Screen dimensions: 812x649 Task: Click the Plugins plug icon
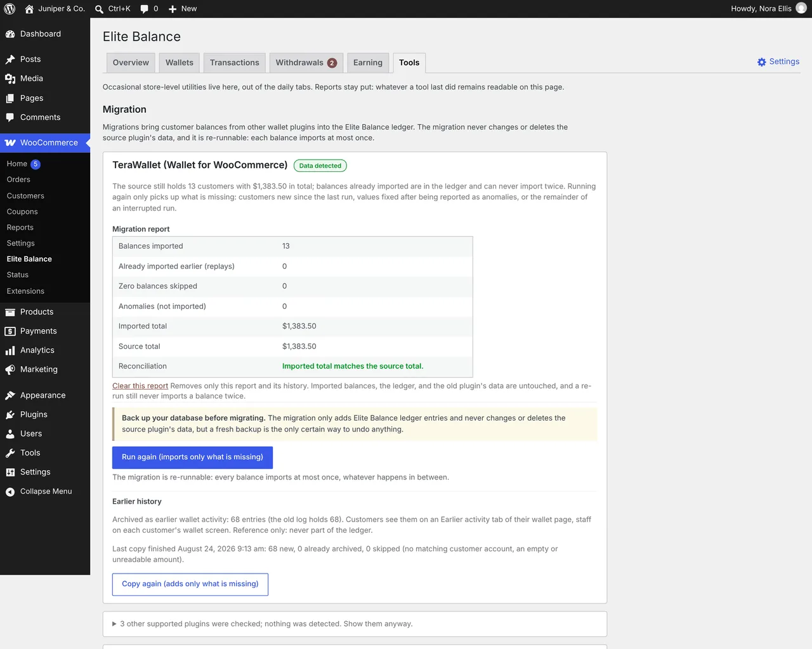coord(10,414)
